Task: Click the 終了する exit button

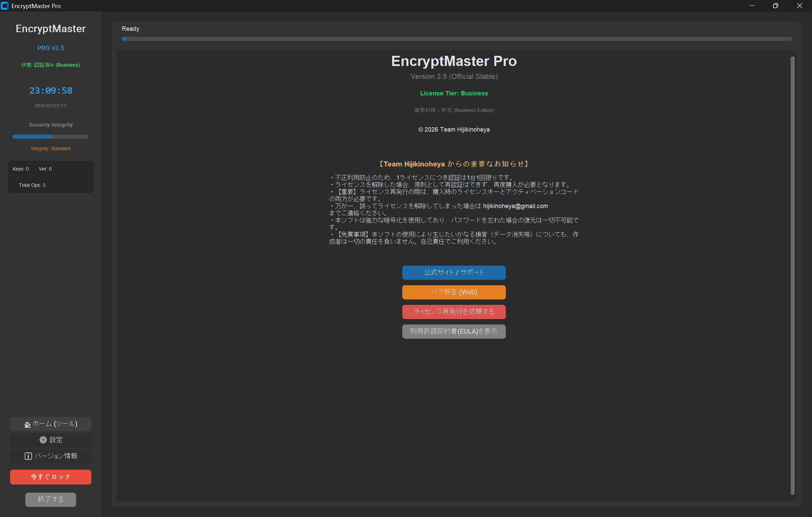Action: click(50, 499)
